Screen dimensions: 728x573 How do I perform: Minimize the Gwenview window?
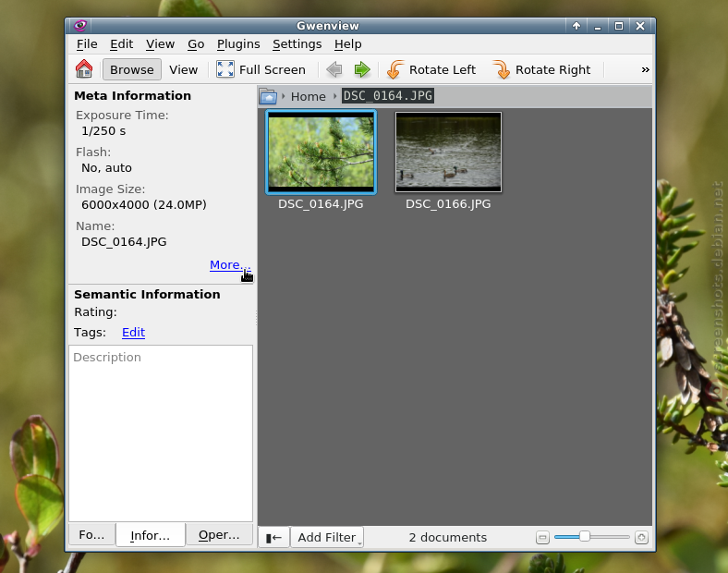coord(598,26)
